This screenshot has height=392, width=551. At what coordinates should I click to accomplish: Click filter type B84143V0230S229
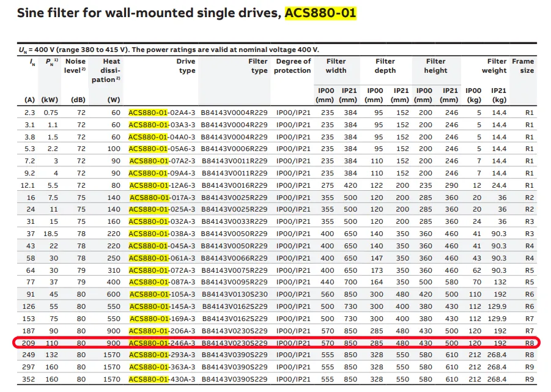[x=235, y=343]
